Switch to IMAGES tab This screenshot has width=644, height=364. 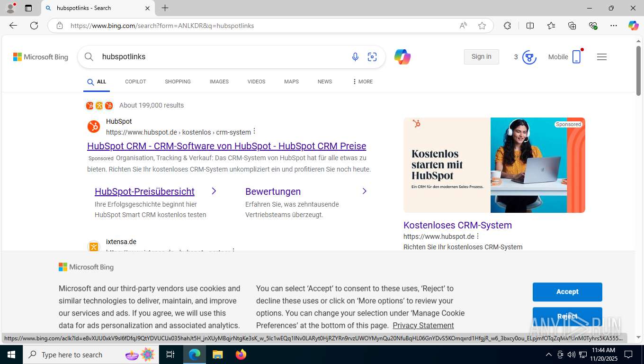coord(219,82)
